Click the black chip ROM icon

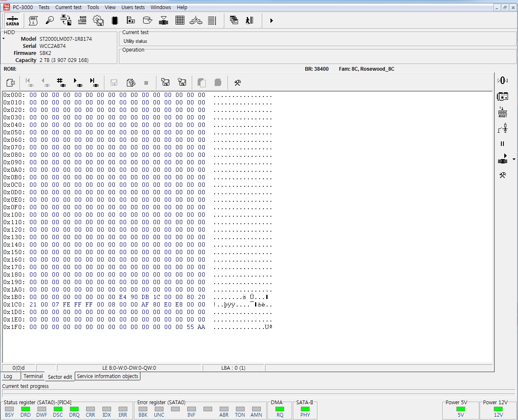pyautogui.click(x=115, y=20)
